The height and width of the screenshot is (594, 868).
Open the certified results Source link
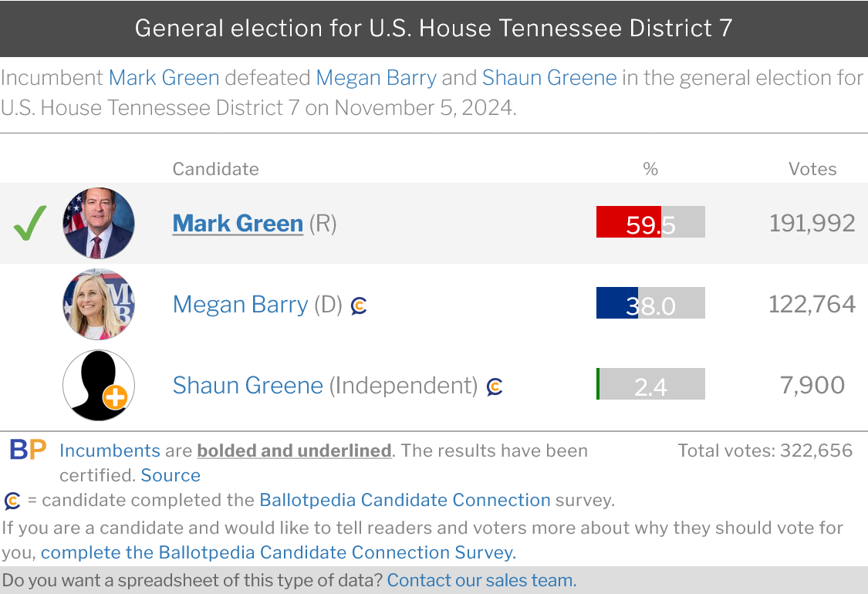171,475
